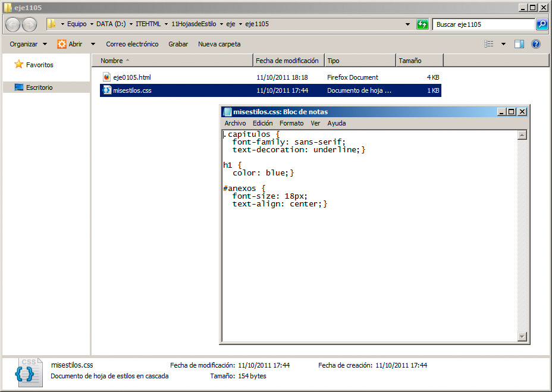This screenshot has width=552, height=392.
Task: Click the Abrir gear icon
Action: [62, 44]
